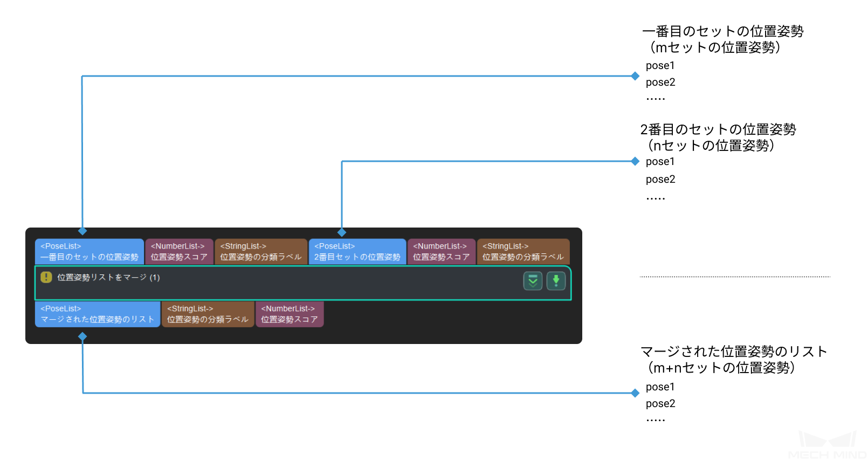The width and height of the screenshot is (868, 461).
Task: Select the 2番目セットの位置姿勢 PoseList input port
Action: click(357, 252)
